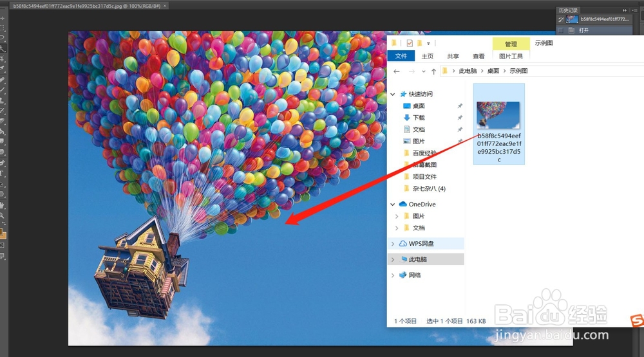The image size is (644, 357).
Task: Open the 查看 ribbon tab
Action: tap(478, 56)
